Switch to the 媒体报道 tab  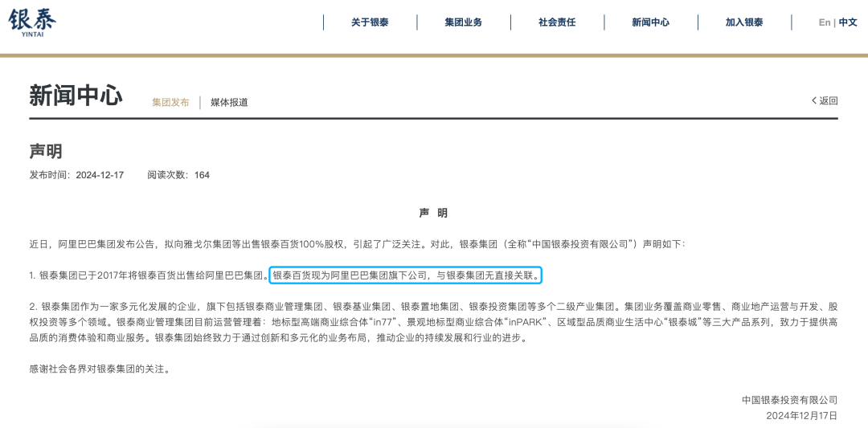[229, 102]
